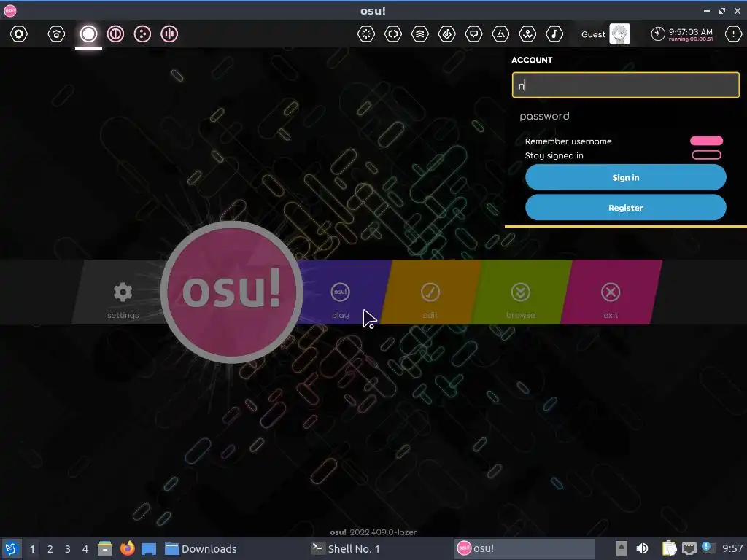
Task: Switch to workspace 4
Action: [85, 549]
